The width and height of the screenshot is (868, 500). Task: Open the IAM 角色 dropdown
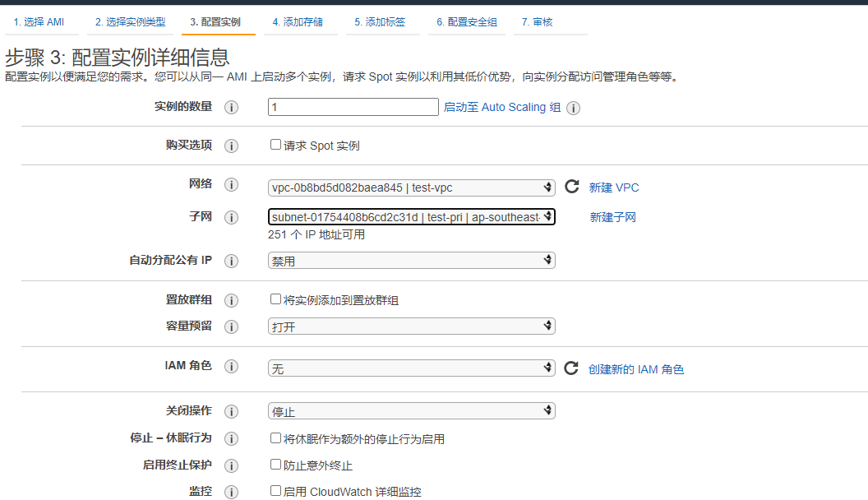click(411, 368)
